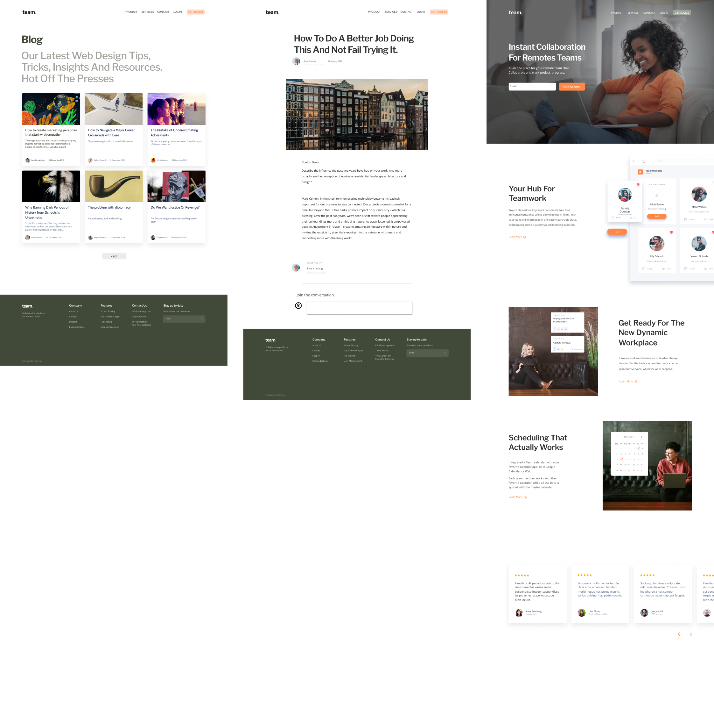The image size is (714, 728).
Task: Click the NEXT pagination button with chevron
Action: (114, 256)
